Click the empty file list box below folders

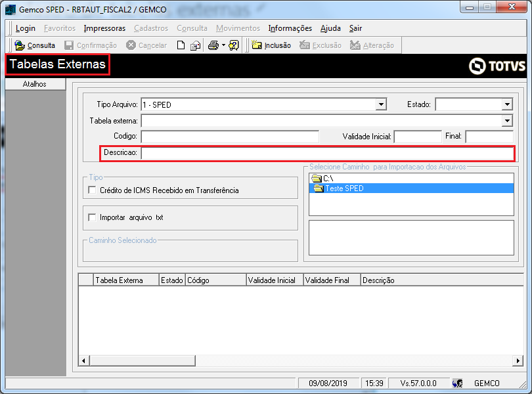click(x=411, y=238)
